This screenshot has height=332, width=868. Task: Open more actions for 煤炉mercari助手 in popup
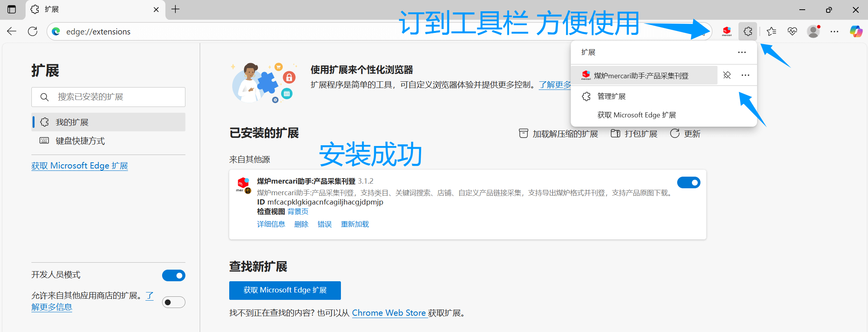pyautogui.click(x=745, y=75)
